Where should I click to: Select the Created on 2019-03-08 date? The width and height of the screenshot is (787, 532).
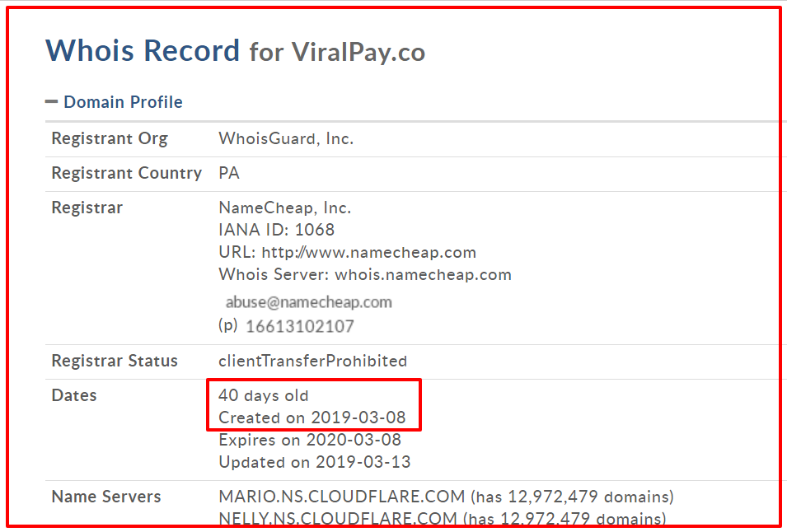point(312,418)
